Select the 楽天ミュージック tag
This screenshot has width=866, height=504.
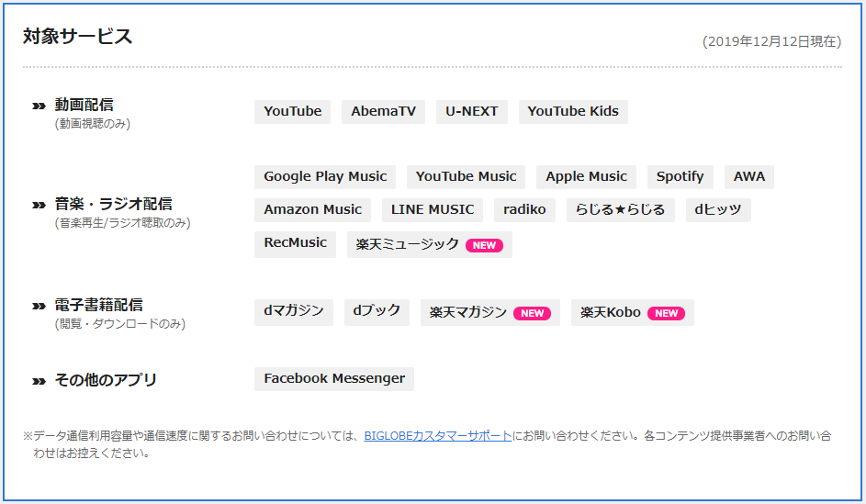point(429,244)
